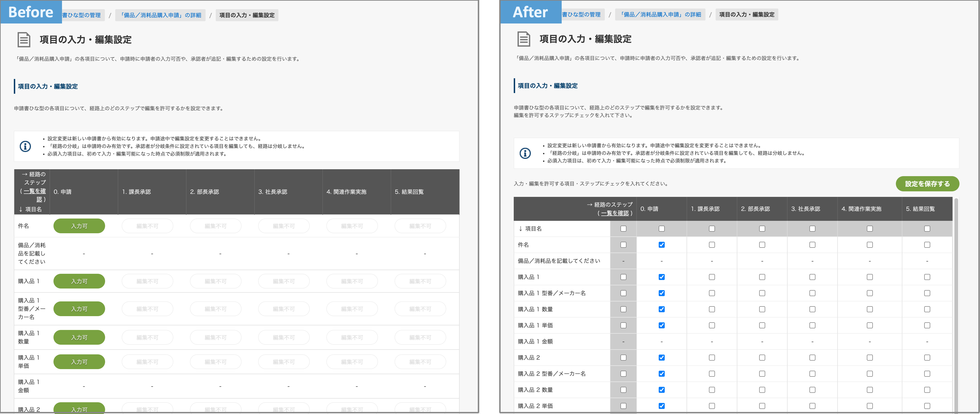Check 購入品 2 単価 under 2. 部長承認 in After
This screenshot has height=414, width=980.
762,406
